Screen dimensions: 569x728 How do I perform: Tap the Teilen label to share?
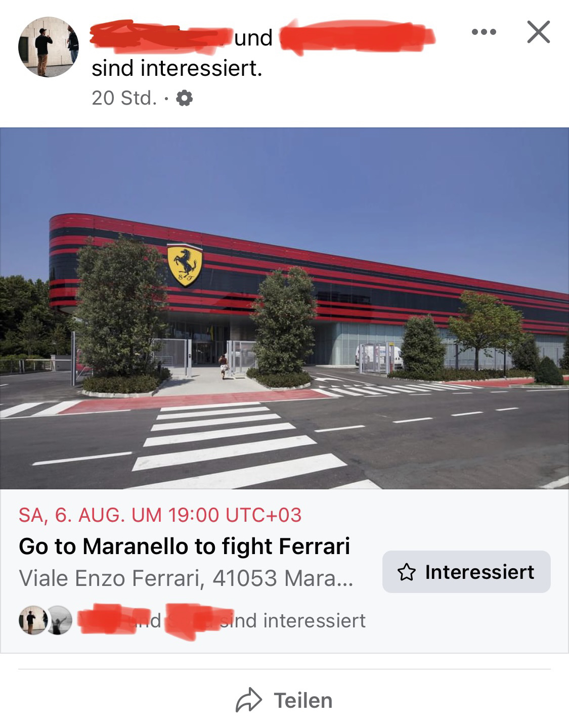303,701
